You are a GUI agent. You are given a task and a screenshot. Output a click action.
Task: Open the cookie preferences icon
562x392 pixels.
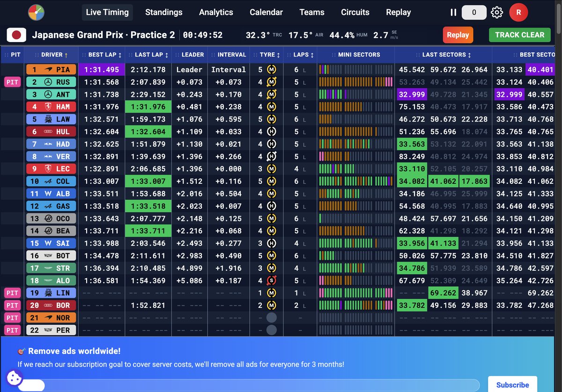pos(15,377)
